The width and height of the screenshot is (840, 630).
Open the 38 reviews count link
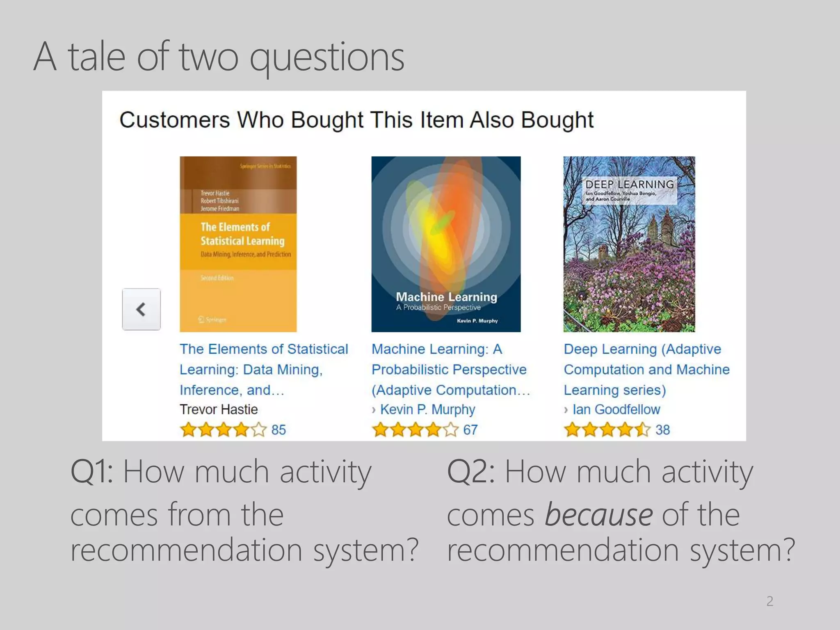coord(662,430)
